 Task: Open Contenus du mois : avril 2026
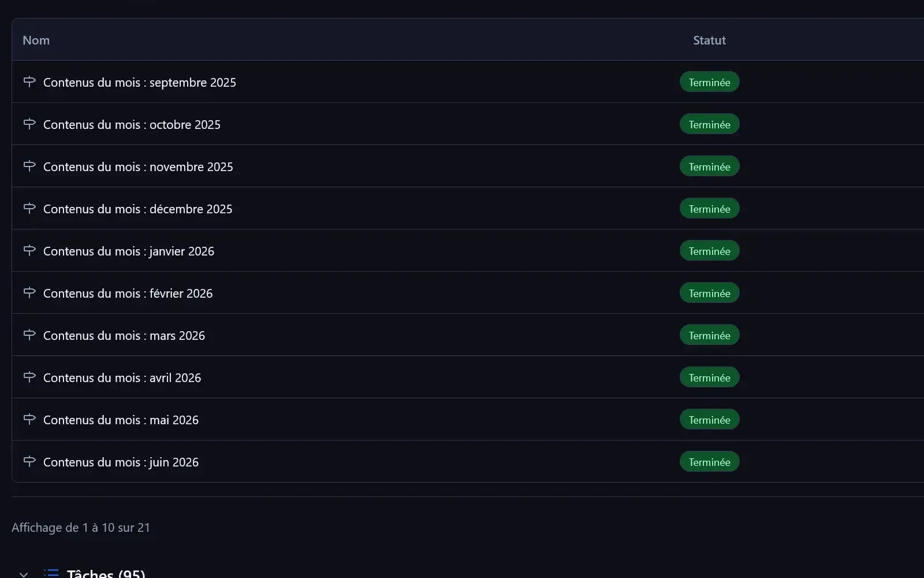[x=122, y=378]
